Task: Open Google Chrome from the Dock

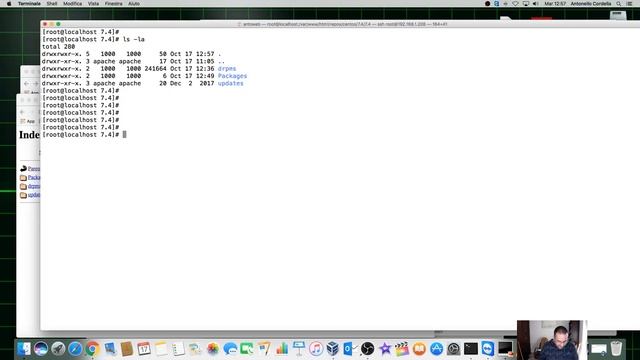Action: pyautogui.click(x=93, y=349)
